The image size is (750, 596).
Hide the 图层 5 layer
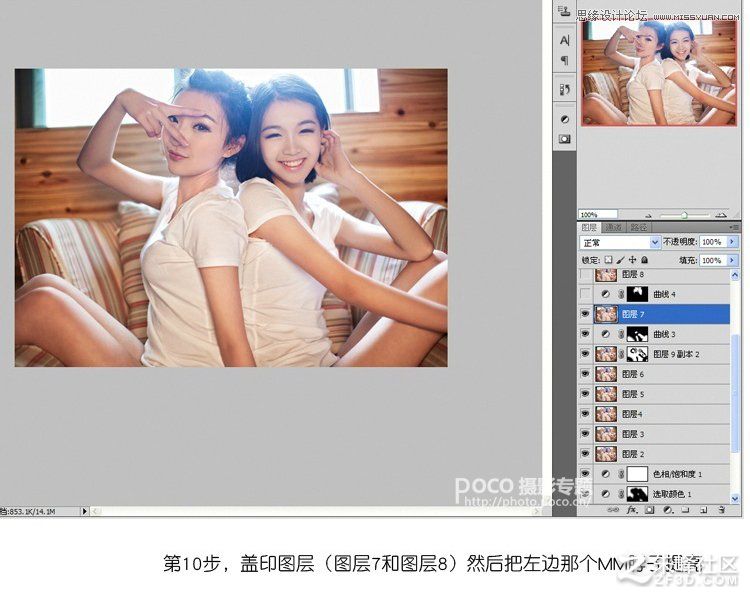click(585, 394)
